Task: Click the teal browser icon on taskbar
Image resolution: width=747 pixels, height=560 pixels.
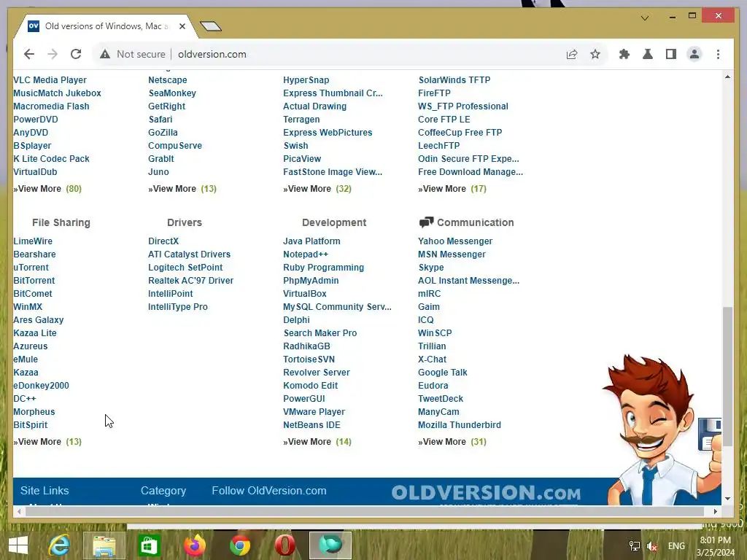Action: [x=330, y=545]
